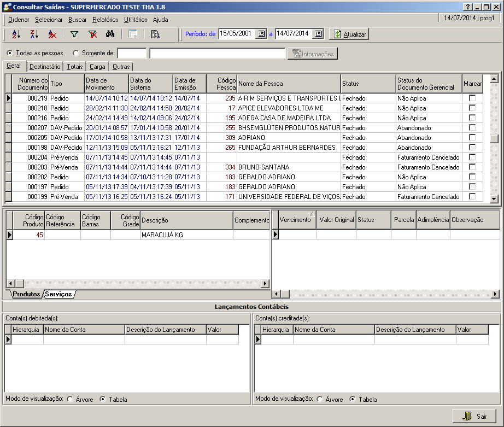This screenshot has height=427, width=504.
Task: Check Marcar box for document 000219
Action: (x=472, y=98)
